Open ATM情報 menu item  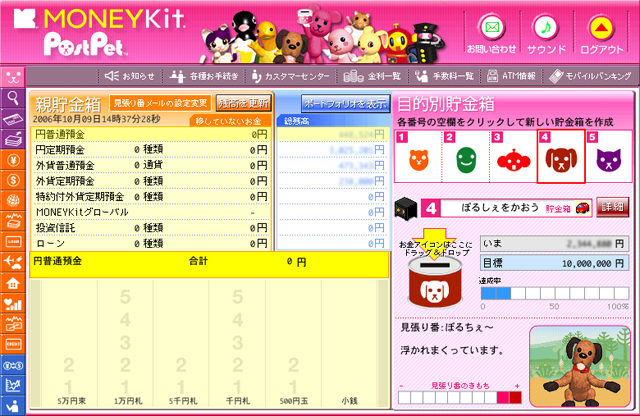[x=511, y=76]
